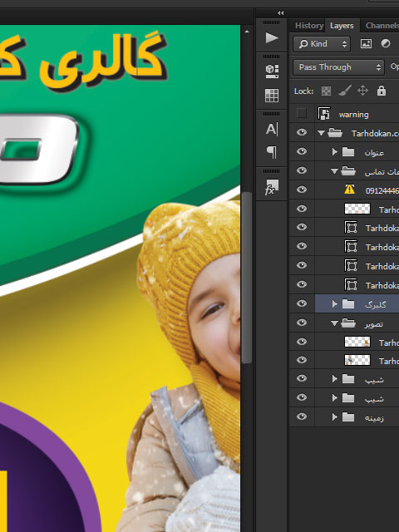Viewport: 399px width, 532px height.
Task: Filter layers by pixel layers icon
Action: [x=366, y=43]
